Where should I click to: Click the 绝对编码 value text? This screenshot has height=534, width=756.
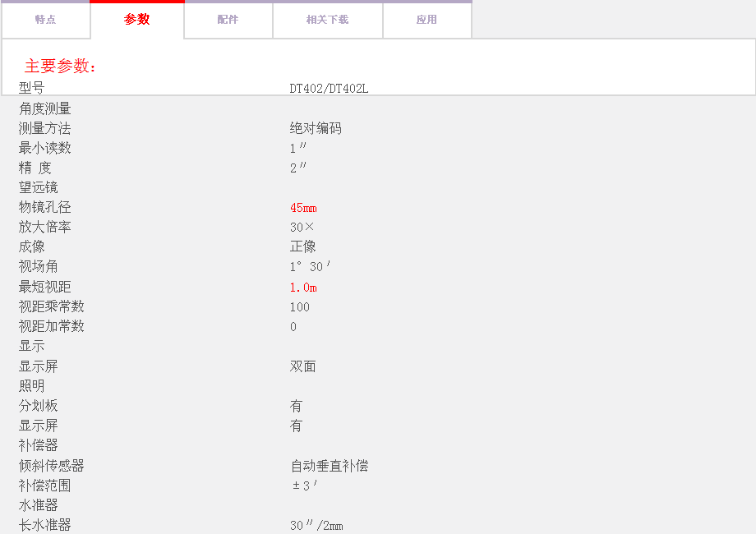316,128
